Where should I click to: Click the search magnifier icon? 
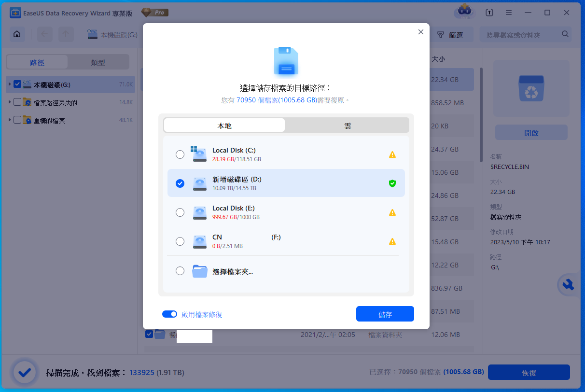point(564,34)
